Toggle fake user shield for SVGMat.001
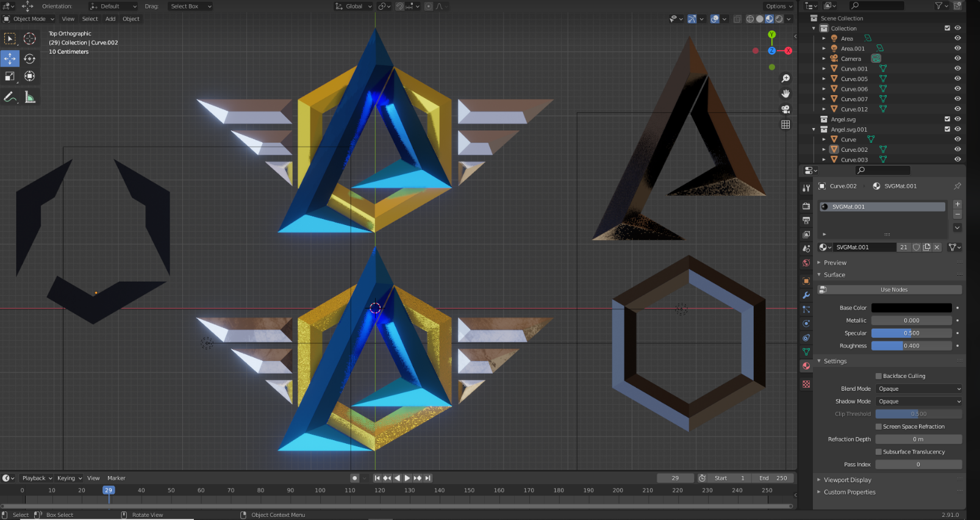Screen dimensions: 980x520 tap(916, 247)
